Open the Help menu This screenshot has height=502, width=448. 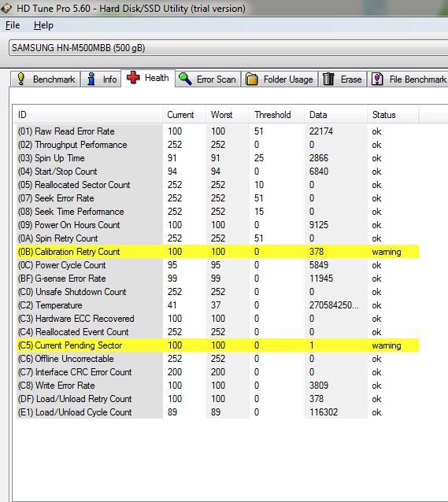click(x=43, y=25)
